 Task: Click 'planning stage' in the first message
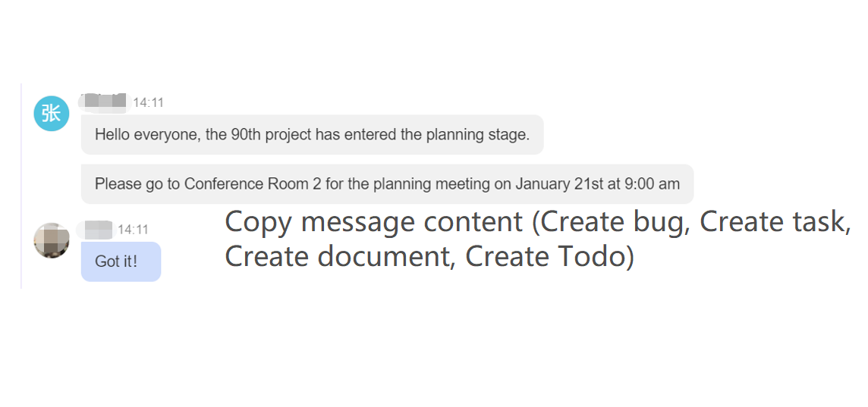point(477,134)
